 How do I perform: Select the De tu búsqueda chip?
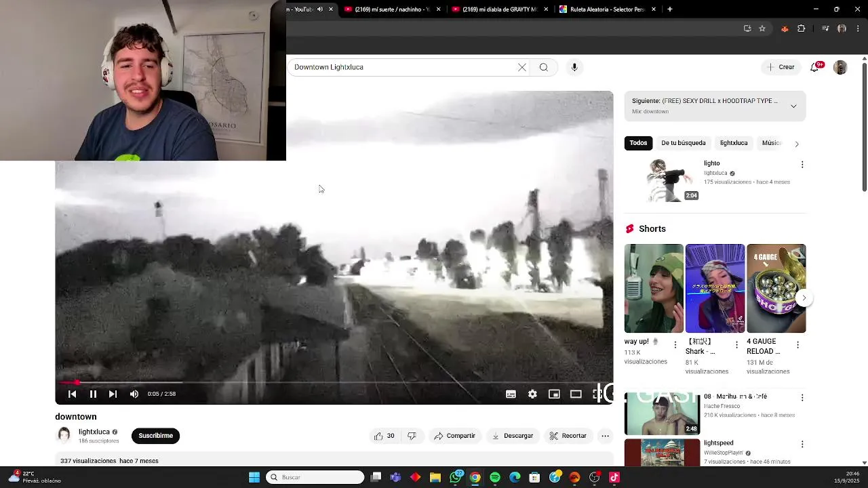[x=684, y=143]
